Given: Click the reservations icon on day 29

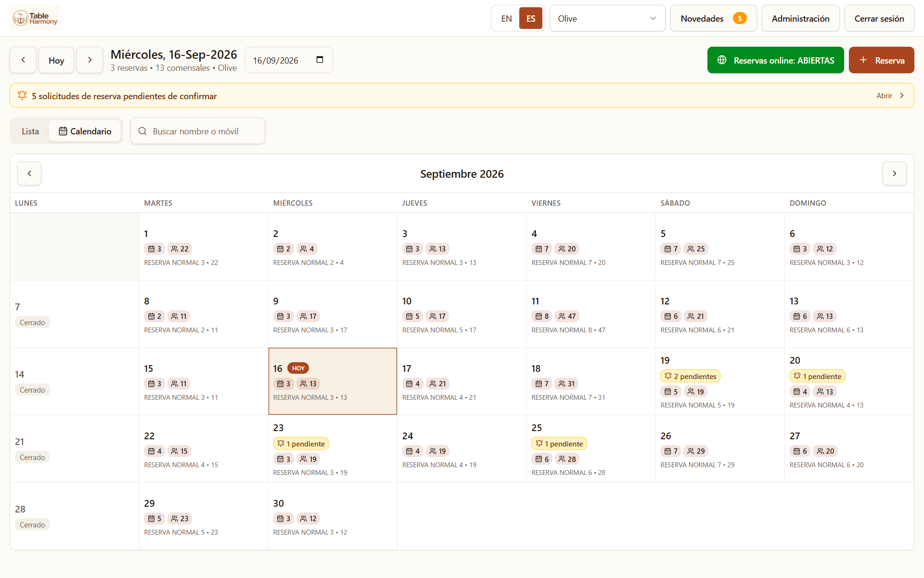Looking at the screenshot, I should point(152,519).
